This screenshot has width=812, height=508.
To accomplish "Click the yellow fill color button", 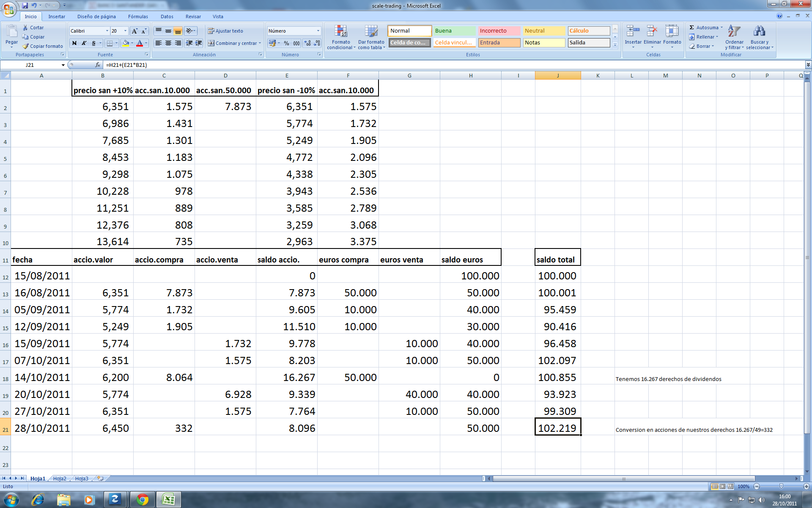I will click(126, 43).
